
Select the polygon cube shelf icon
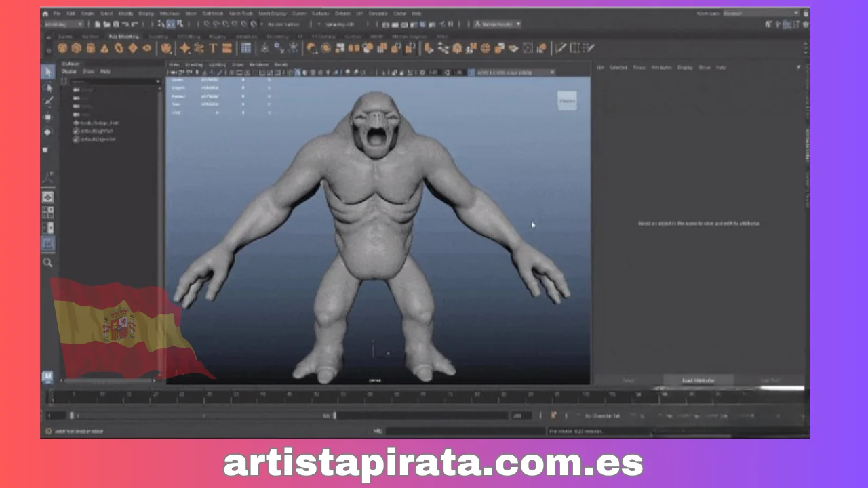75,47
